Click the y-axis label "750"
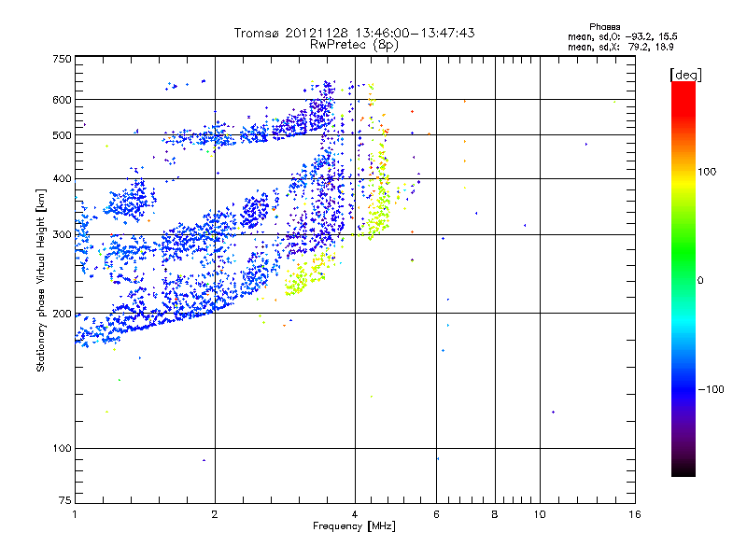This screenshot has width=747, height=560. point(62,59)
